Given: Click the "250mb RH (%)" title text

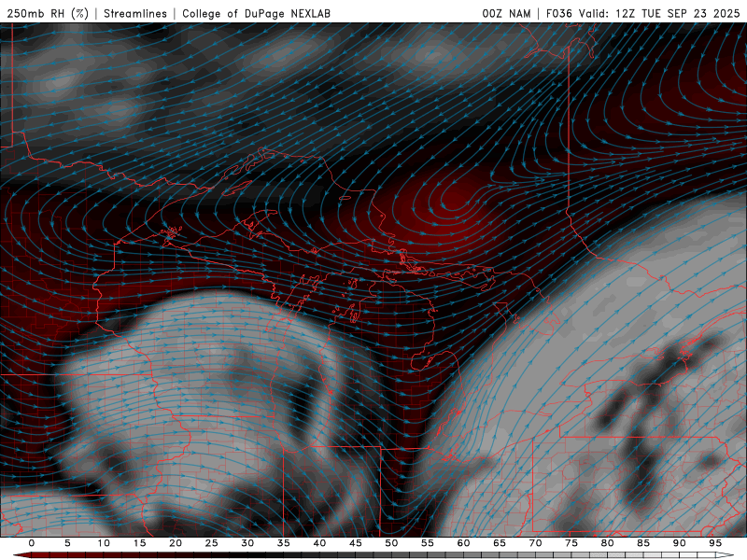Looking at the screenshot, I should pyautogui.click(x=48, y=13).
